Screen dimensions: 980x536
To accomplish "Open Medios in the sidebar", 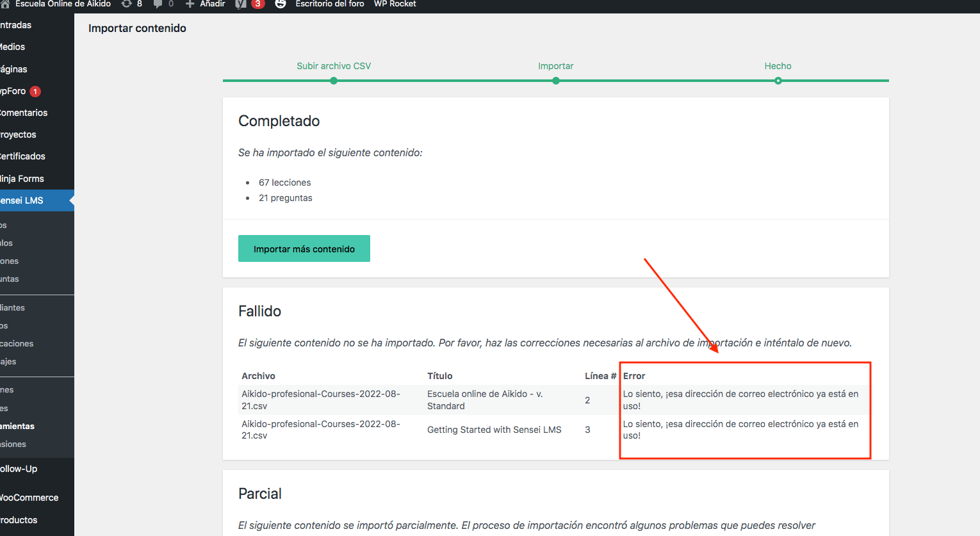I will click(13, 47).
